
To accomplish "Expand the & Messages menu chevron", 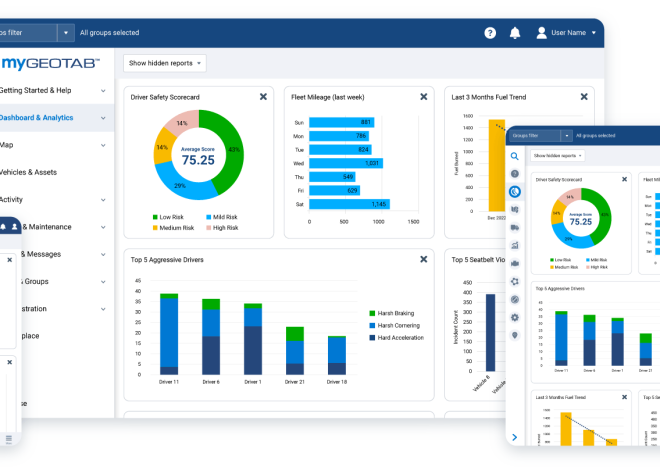I will (103, 255).
